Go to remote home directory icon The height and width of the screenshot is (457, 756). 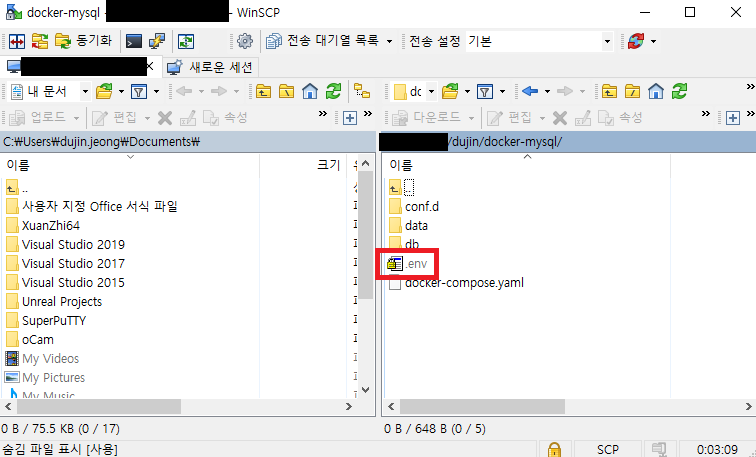pyautogui.click(x=656, y=91)
